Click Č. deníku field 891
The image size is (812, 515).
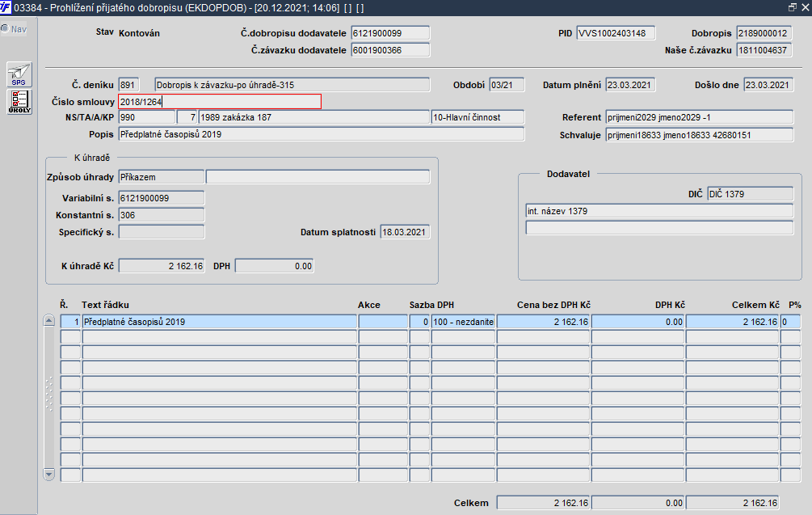[x=128, y=85]
